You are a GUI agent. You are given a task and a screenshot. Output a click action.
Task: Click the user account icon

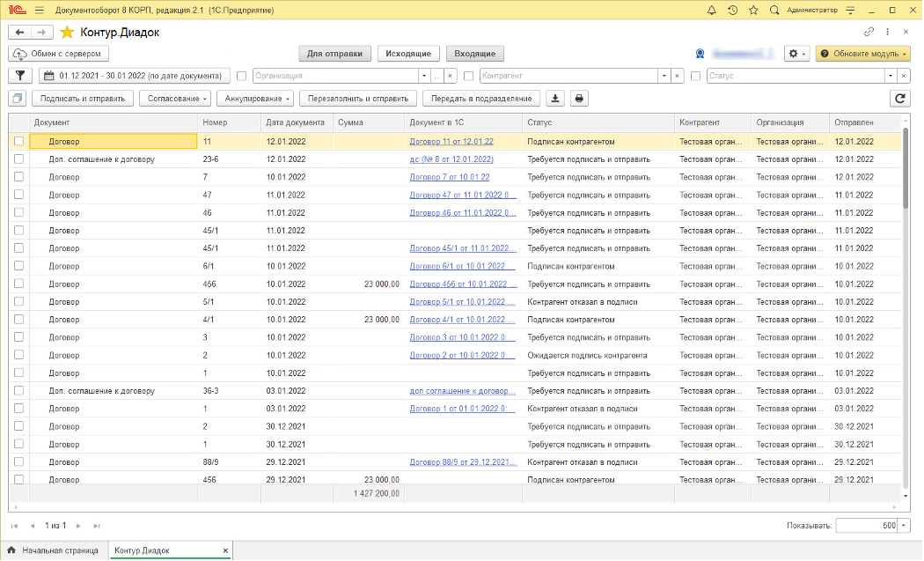pos(700,54)
